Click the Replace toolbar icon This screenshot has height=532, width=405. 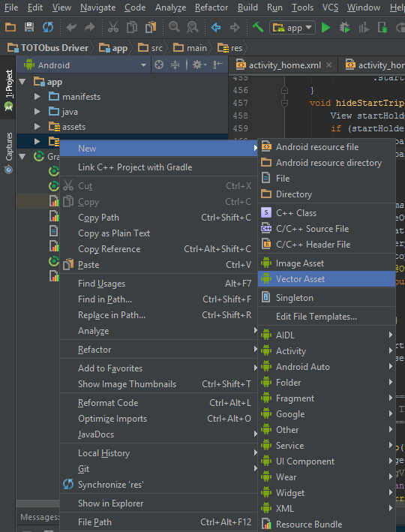(193, 27)
